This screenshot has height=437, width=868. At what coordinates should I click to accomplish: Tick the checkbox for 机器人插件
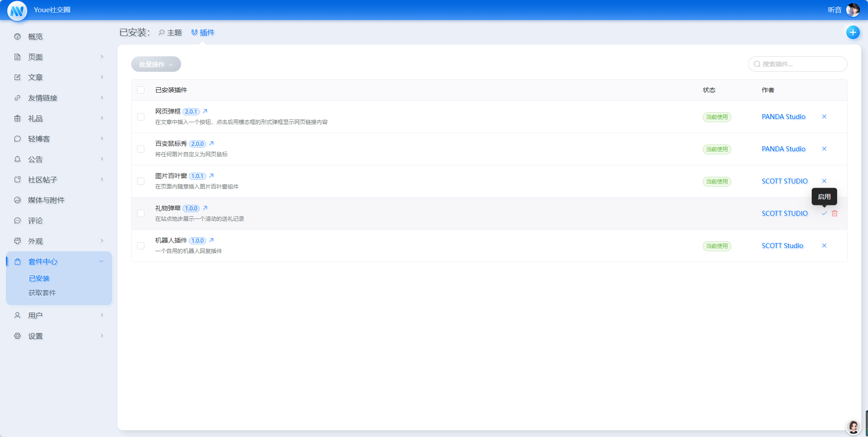point(141,246)
